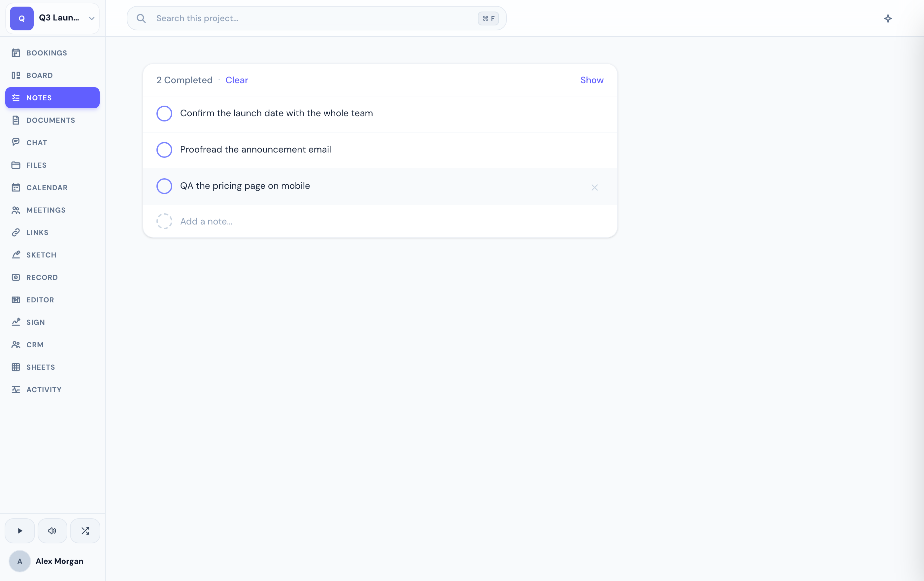Click 'Proofread the announcement email' text
924x581 pixels.
click(x=255, y=150)
